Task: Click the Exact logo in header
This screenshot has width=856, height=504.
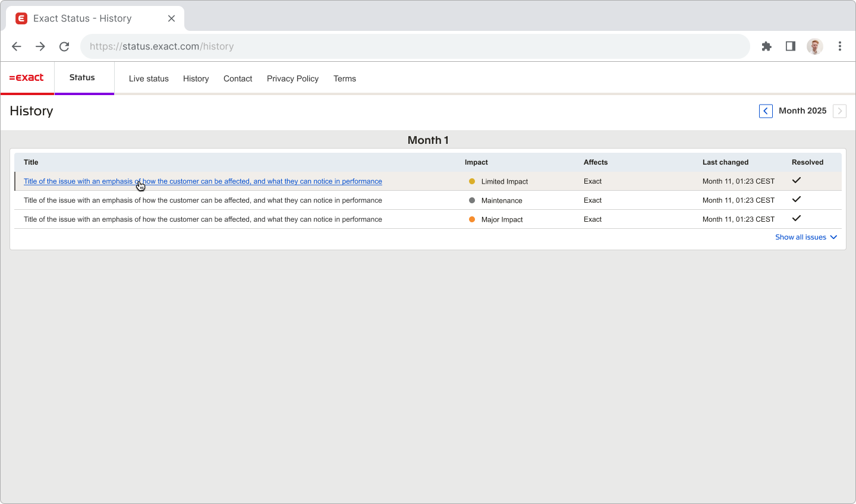Action: pyautogui.click(x=27, y=78)
